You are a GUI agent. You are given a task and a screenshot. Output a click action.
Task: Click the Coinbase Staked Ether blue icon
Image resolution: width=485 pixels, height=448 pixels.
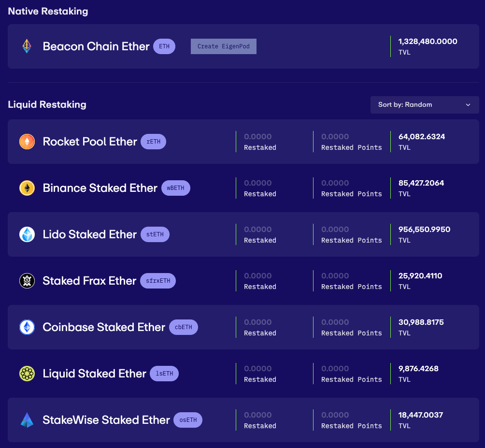pos(27,327)
